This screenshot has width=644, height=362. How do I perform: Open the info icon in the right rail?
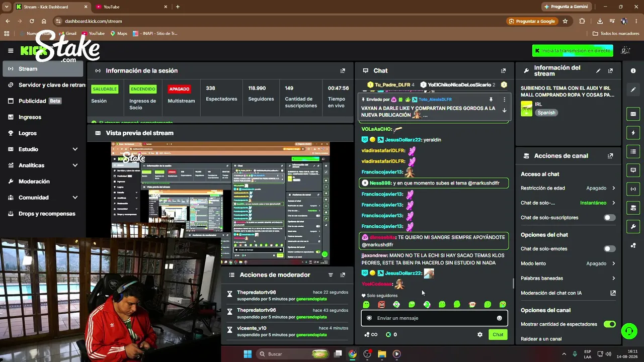[x=633, y=71]
